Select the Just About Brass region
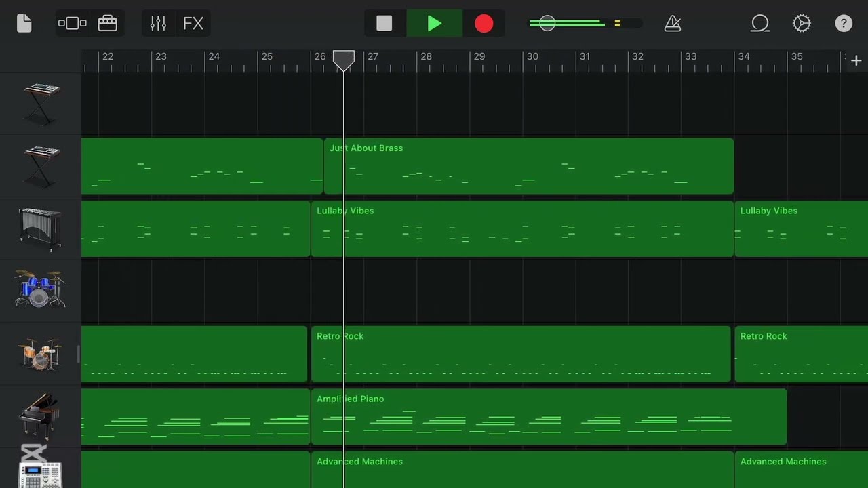Image resolution: width=868 pixels, height=488 pixels. 529,166
